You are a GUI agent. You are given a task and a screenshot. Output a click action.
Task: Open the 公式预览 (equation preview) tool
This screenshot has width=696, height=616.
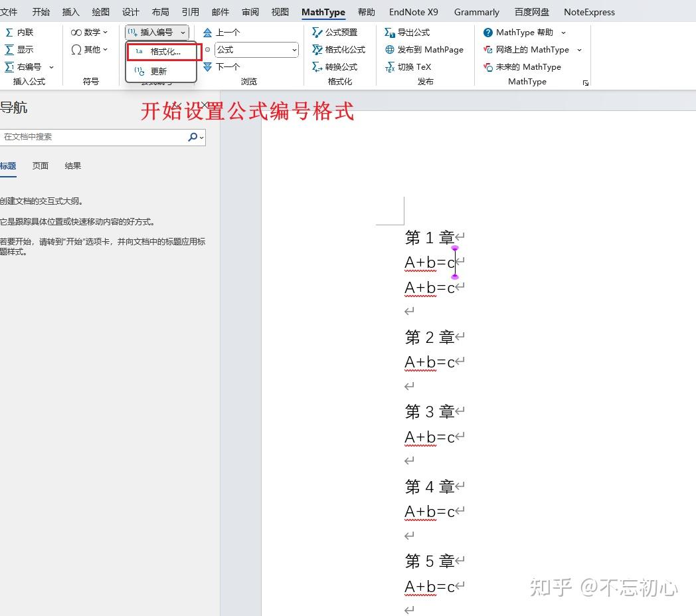[337, 32]
